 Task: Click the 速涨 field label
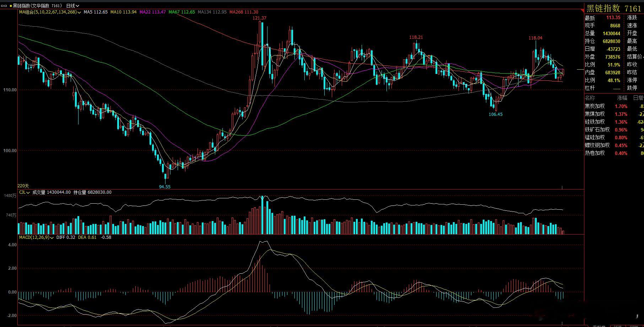point(632,26)
